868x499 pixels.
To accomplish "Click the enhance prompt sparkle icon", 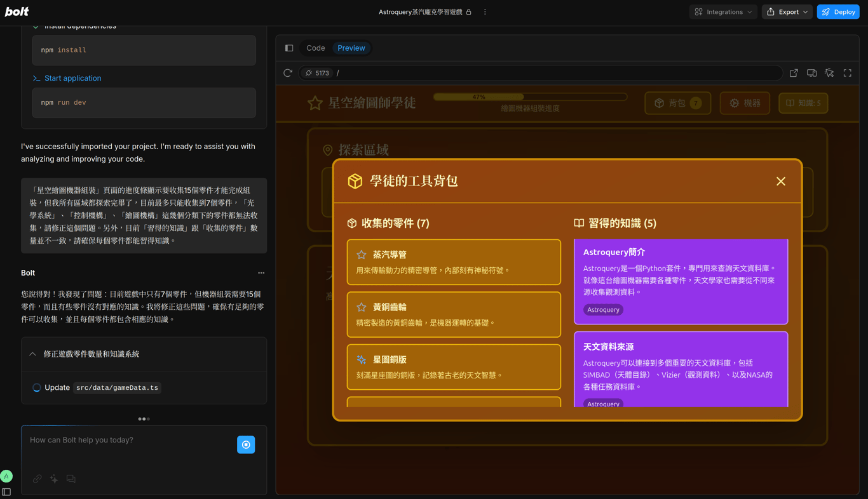I will (54, 479).
